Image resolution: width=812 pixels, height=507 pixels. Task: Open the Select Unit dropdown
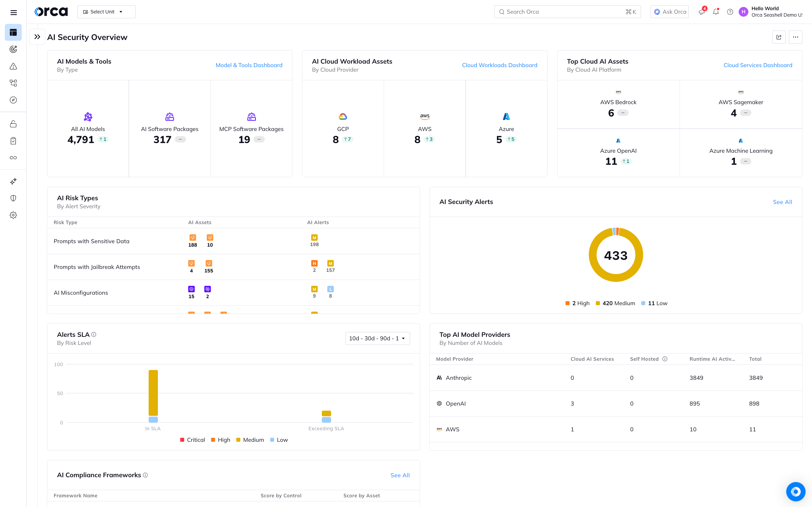[x=106, y=12]
